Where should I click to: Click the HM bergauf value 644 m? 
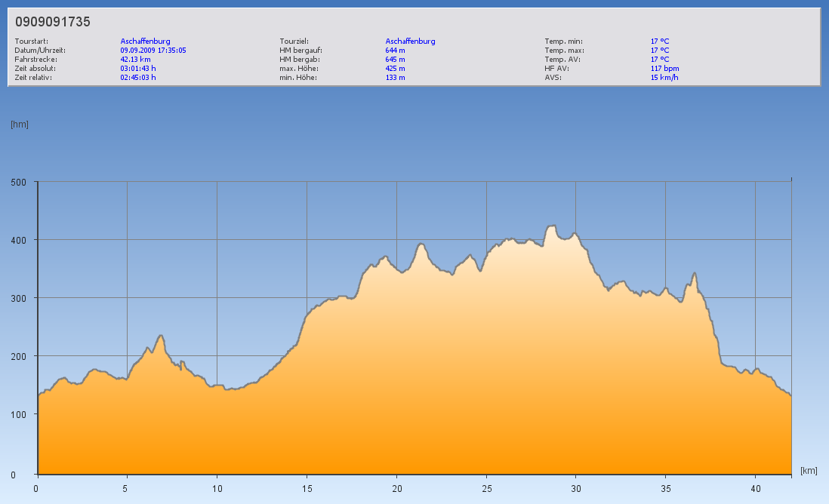click(x=395, y=51)
